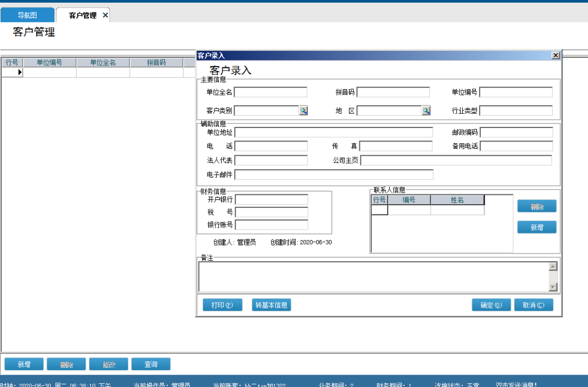Click the 转基本信息 button
The height and width of the screenshot is (387, 588).
coord(272,305)
